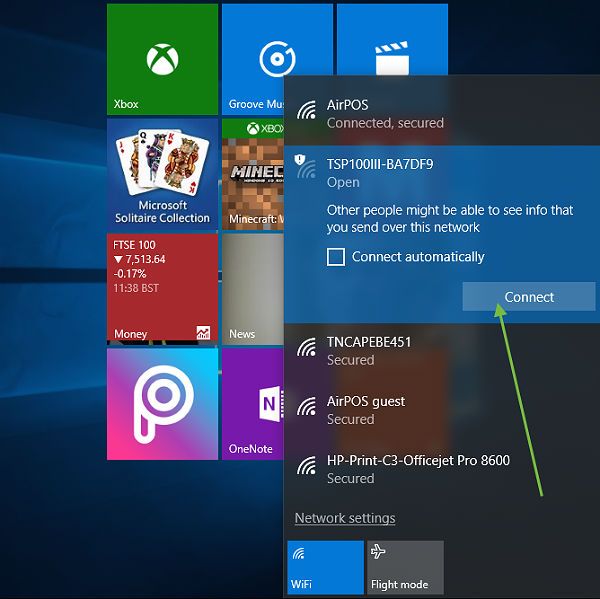Click the Money chart icon in tile corner
This screenshot has width=600, height=599.
pyautogui.click(x=203, y=333)
